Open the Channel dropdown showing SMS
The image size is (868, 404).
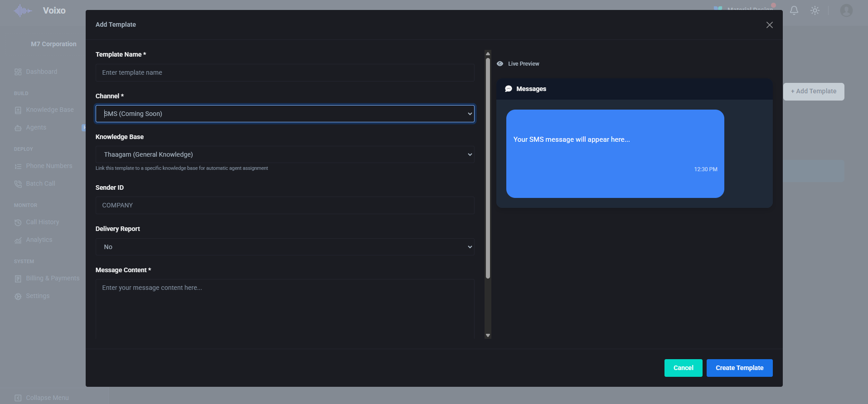(285, 114)
